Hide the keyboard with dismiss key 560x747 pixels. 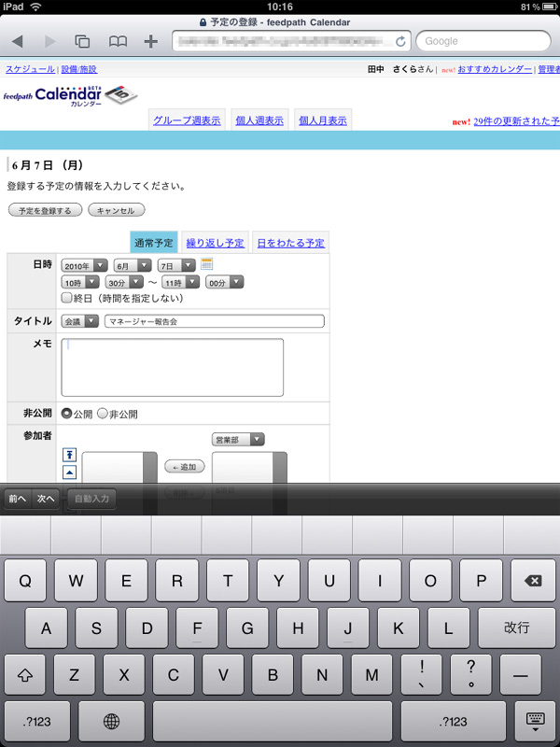point(535,721)
